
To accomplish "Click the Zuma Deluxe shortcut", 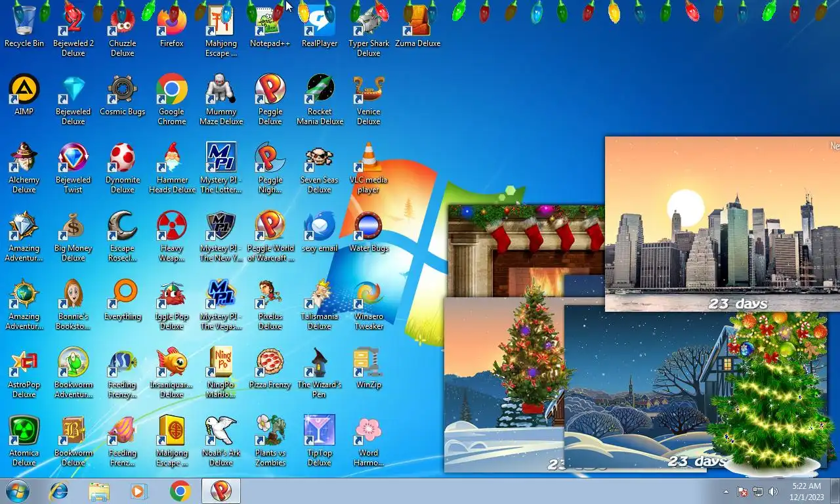I will [418, 26].
